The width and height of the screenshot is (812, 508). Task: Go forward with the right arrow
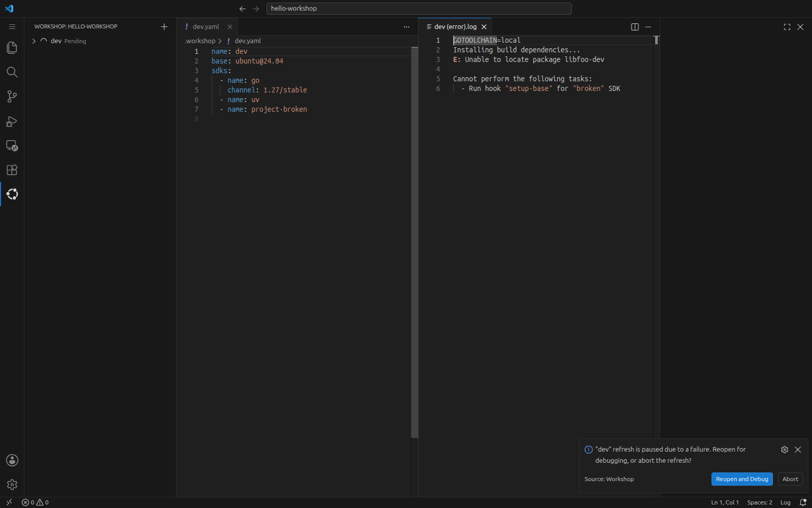pyautogui.click(x=256, y=9)
